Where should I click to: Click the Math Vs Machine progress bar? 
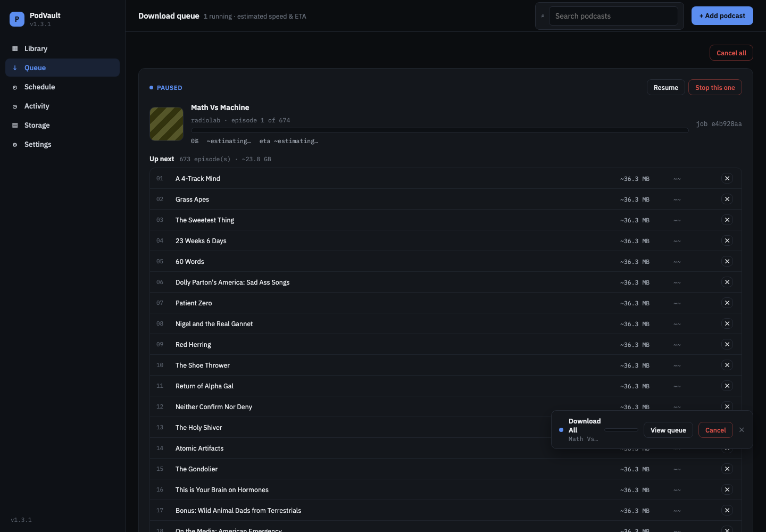(439, 130)
